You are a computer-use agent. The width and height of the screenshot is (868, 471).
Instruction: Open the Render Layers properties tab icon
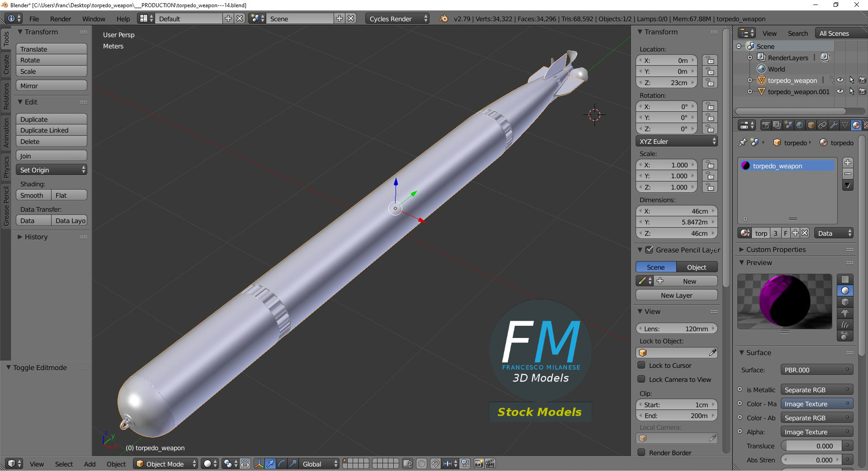pos(777,125)
